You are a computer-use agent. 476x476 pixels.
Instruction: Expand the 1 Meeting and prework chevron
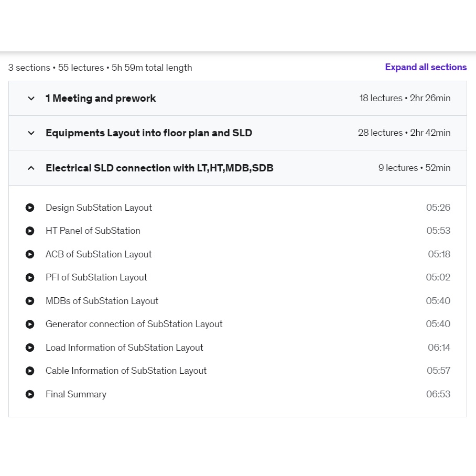coord(31,99)
